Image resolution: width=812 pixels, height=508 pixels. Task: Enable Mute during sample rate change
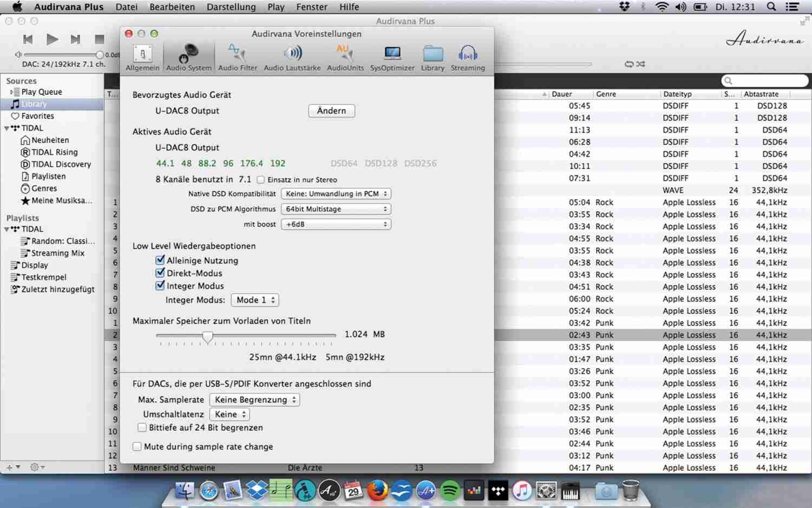click(137, 446)
